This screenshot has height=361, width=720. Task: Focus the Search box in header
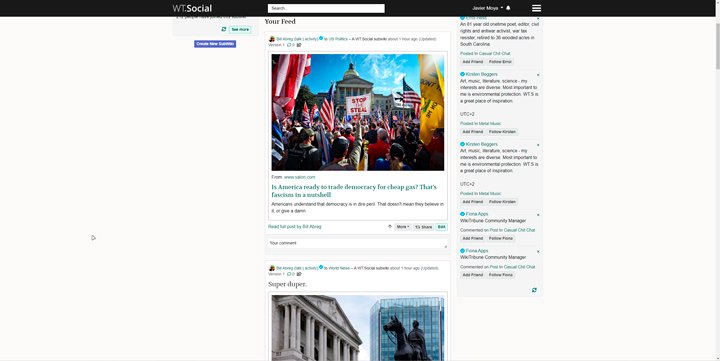click(x=326, y=8)
